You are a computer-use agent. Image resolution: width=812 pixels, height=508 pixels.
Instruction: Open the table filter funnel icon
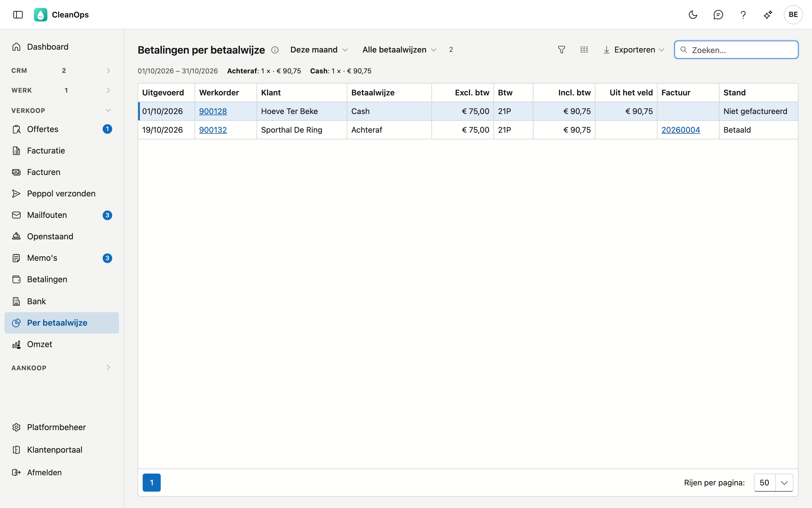561,50
